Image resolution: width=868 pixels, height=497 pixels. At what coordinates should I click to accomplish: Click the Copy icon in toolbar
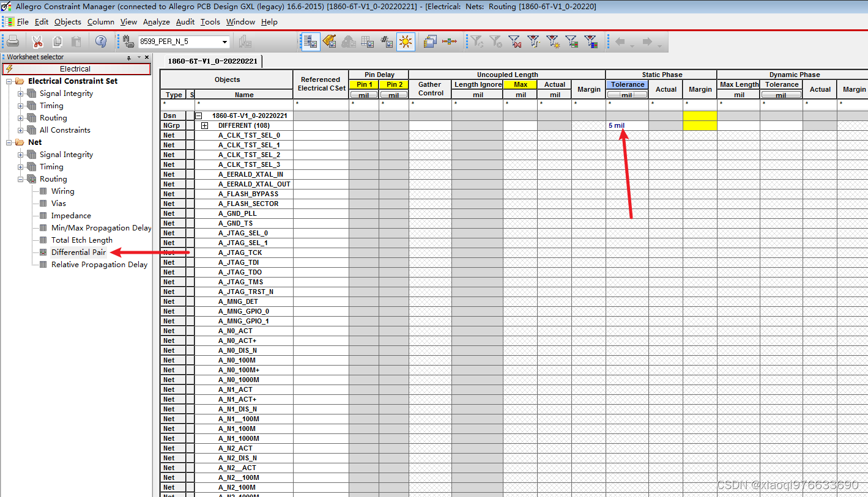[x=57, y=42]
